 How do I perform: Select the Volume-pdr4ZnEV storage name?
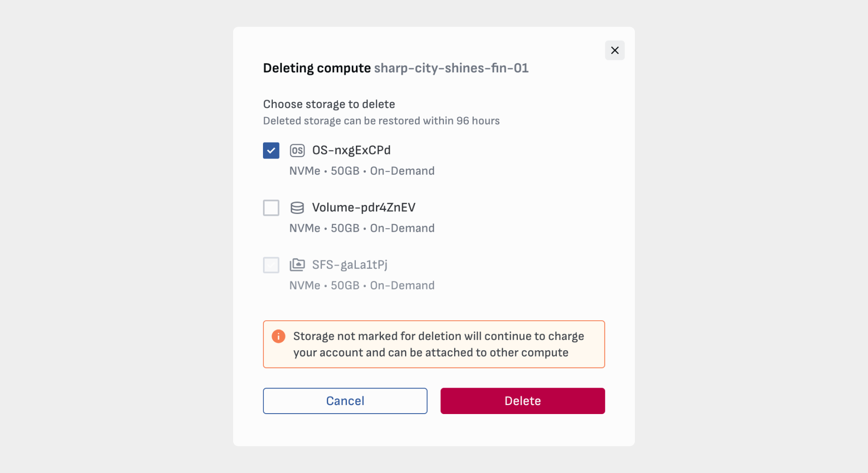point(363,207)
